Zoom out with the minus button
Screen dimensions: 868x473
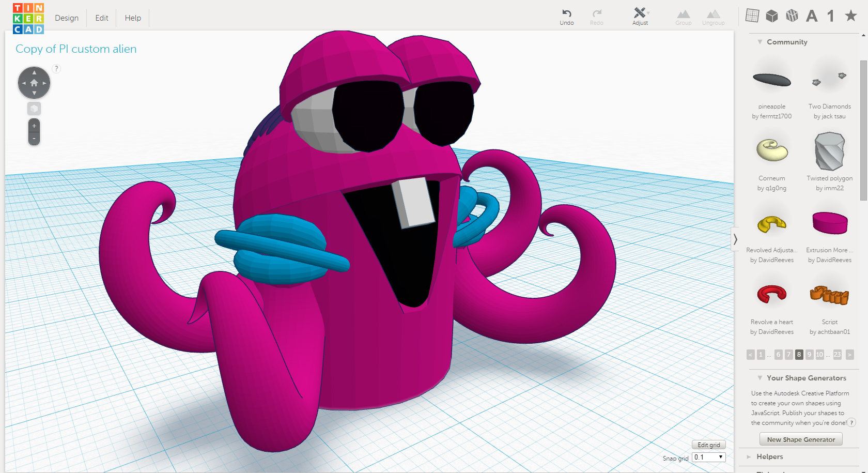(x=34, y=139)
